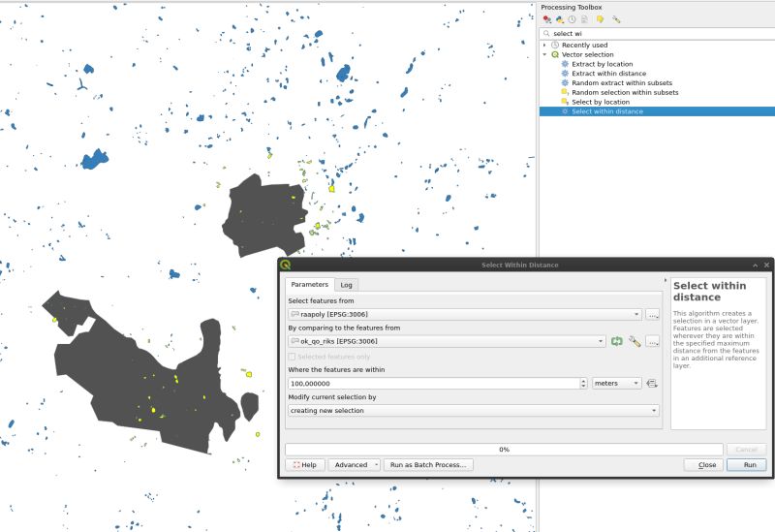The image size is (775, 532).
Task: Open the Advanced button menu arrow
Action: (376, 465)
